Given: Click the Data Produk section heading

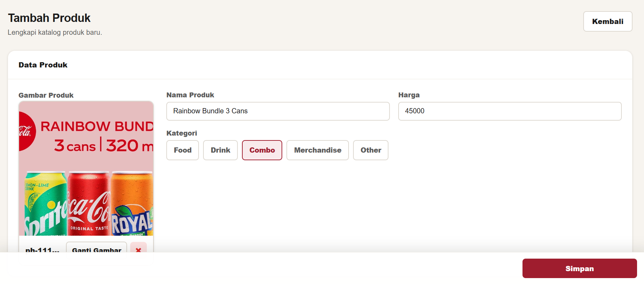Looking at the screenshot, I should click(43, 65).
